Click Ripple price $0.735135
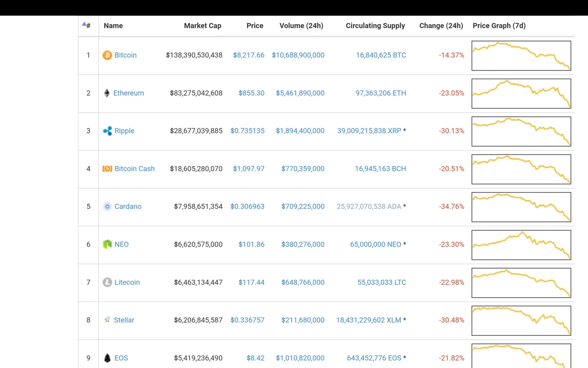Viewport: 588px width, 368px height. coord(248,131)
